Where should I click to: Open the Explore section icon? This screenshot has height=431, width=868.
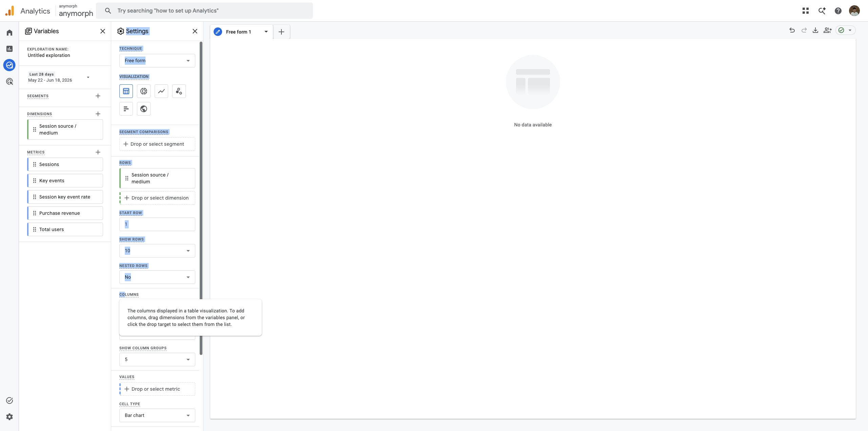(9, 65)
